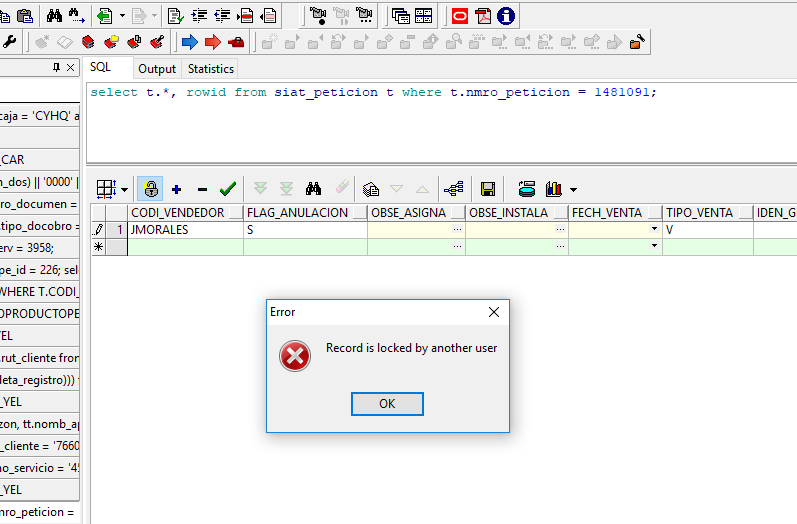Click the OBSE_ASIGNA cell ellipsis button
The image size is (797, 524).
pos(457,229)
